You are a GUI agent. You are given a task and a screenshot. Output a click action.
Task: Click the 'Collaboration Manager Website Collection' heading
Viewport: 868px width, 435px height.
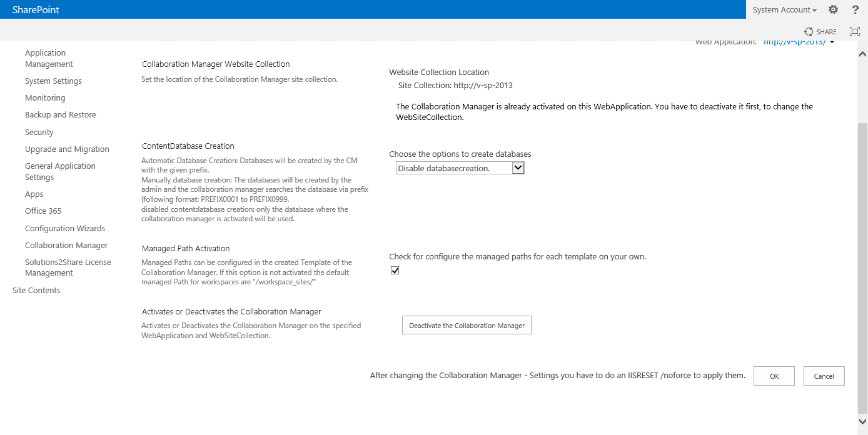coord(216,64)
